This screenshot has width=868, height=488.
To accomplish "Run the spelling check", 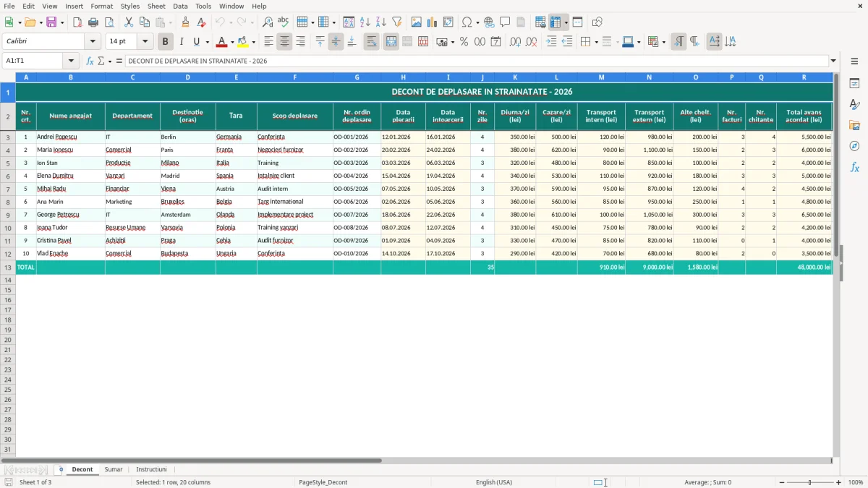I will pyautogui.click(x=284, y=22).
